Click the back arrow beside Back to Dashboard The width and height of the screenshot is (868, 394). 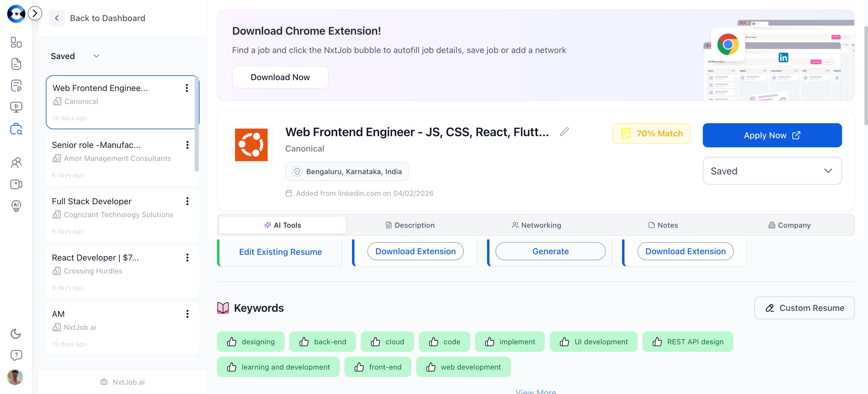click(57, 18)
